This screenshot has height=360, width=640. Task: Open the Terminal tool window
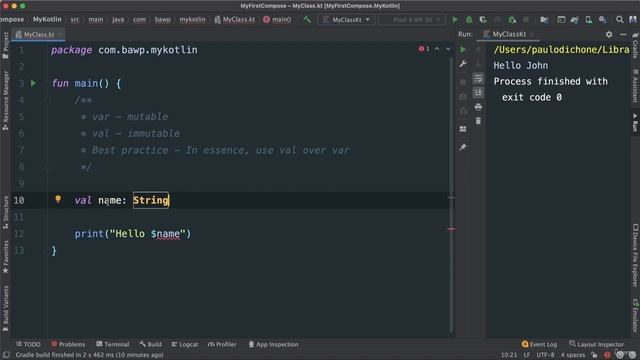pyautogui.click(x=113, y=344)
